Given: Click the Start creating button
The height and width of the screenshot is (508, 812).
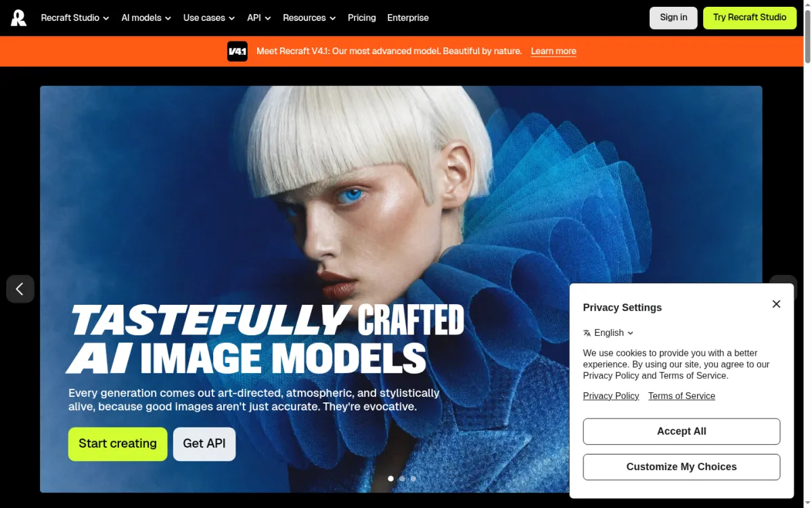Looking at the screenshot, I should pyautogui.click(x=118, y=444).
